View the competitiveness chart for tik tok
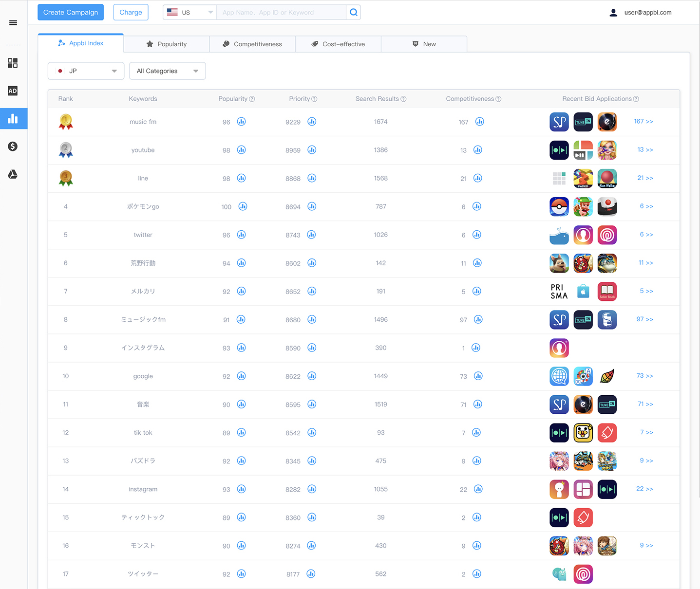 point(476,432)
